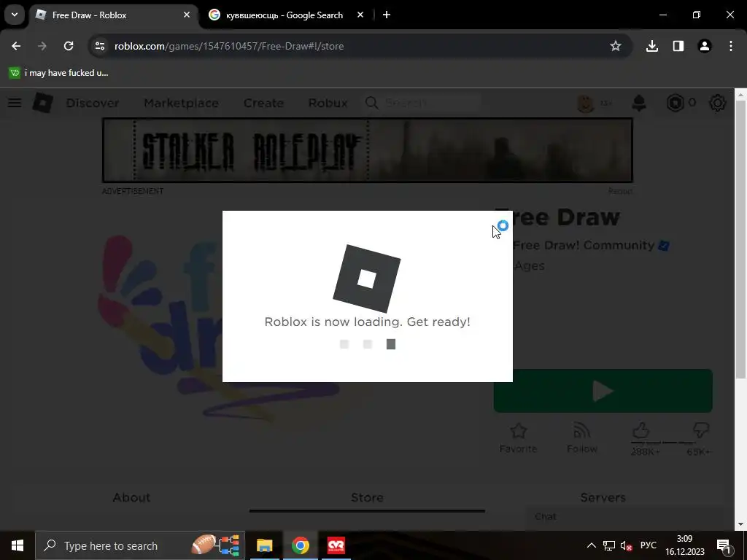Click the Roblox logo home icon
The height and width of the screenshot is (560, 747).
(42, 103)
